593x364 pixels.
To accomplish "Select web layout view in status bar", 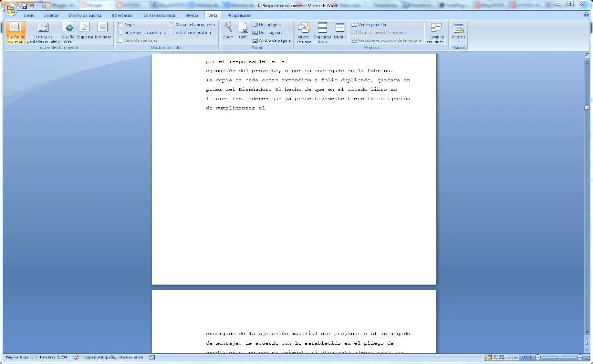I will (x=502, y=357).
